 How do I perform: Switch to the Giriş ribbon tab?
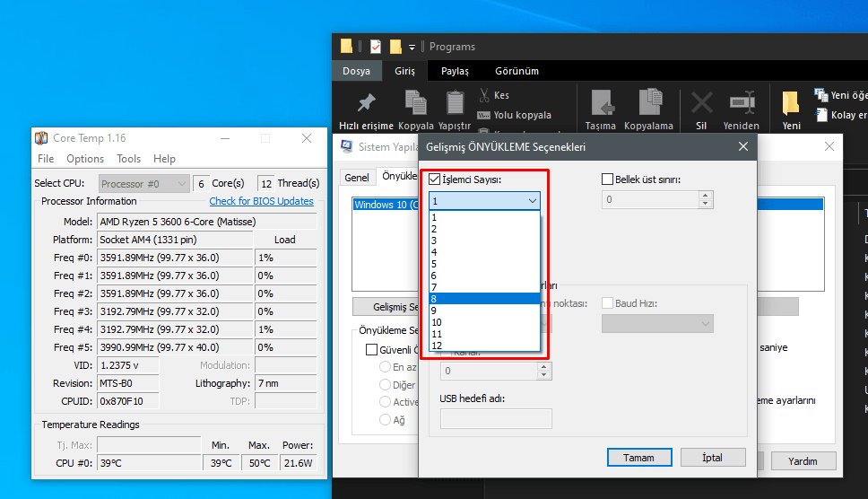[404, 71]
